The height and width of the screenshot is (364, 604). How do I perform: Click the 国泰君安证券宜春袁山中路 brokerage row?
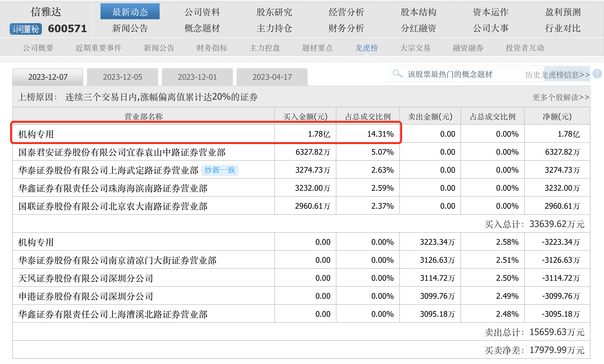[122, 152]
